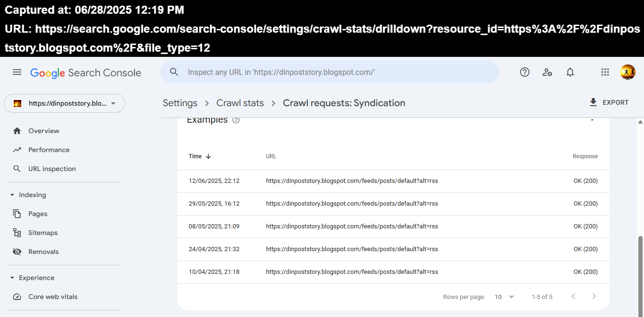Open users and permissions icon

point(547,72)
